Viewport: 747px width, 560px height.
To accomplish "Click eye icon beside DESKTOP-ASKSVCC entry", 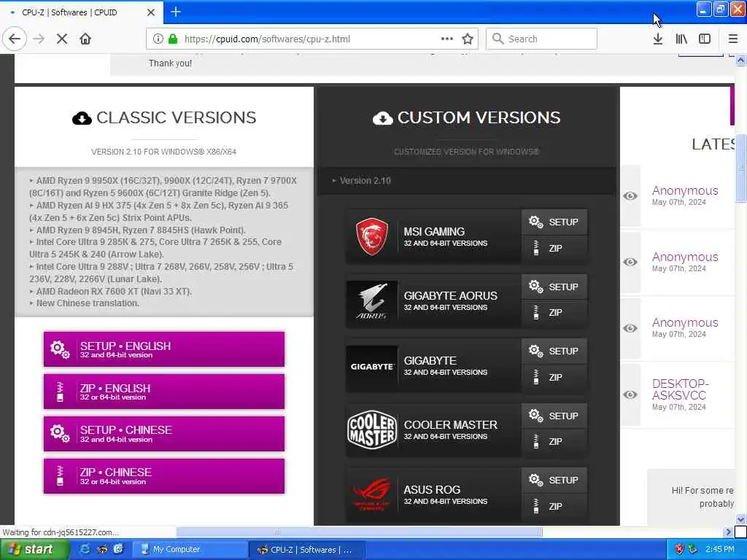I will [630, 394].
